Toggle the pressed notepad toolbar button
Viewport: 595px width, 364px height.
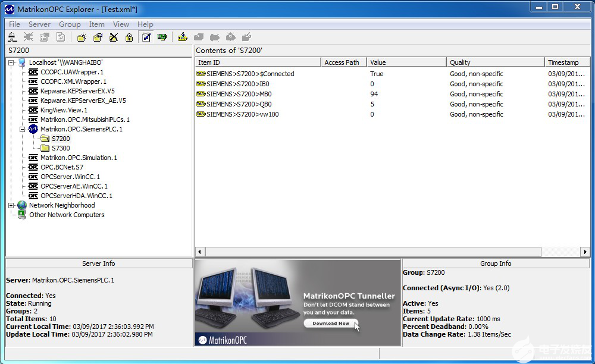[146, 37]
